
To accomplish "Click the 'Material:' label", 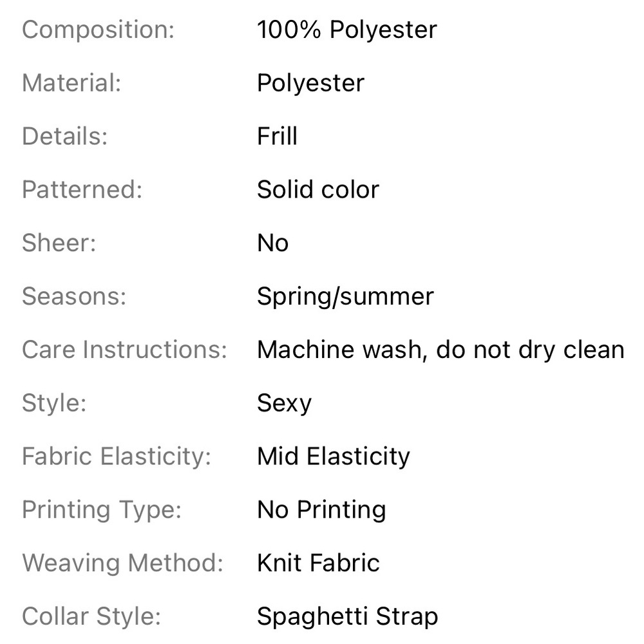I will (x=71, y=82).
